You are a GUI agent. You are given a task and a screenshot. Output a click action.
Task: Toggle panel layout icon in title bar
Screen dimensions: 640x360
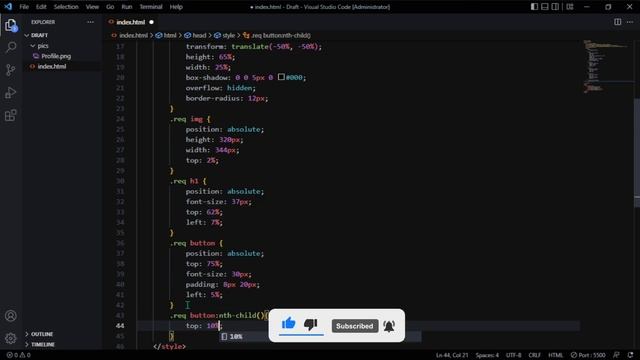point(545,7)
